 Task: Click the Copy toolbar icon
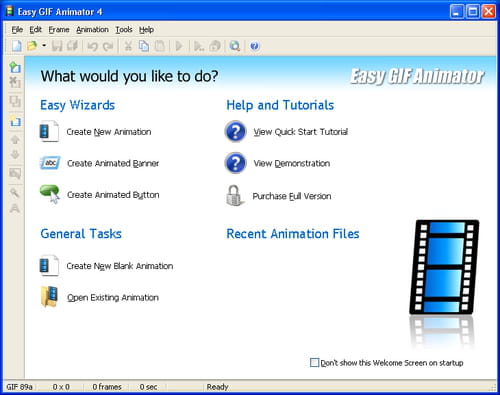click(144, 46)
